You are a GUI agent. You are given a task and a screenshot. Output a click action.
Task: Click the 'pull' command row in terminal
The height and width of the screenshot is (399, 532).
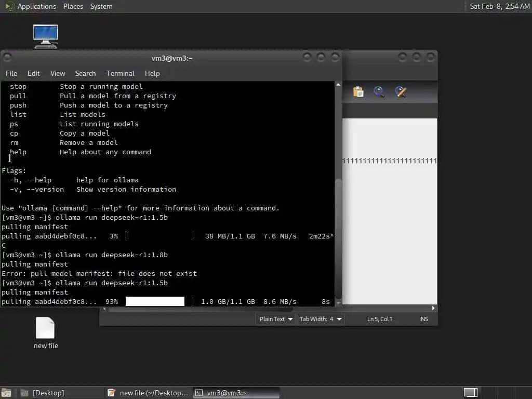(92, 96)
